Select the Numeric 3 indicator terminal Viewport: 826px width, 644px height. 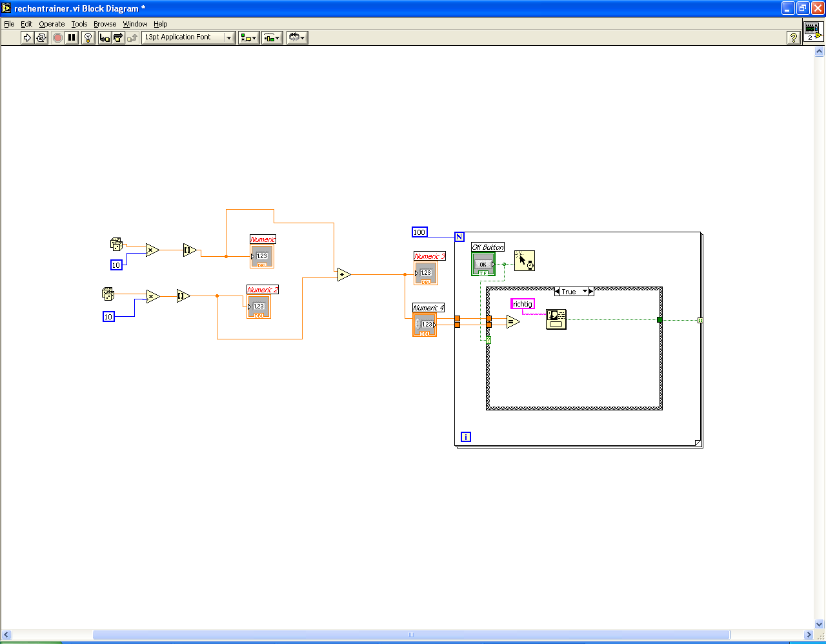(426, 273)
